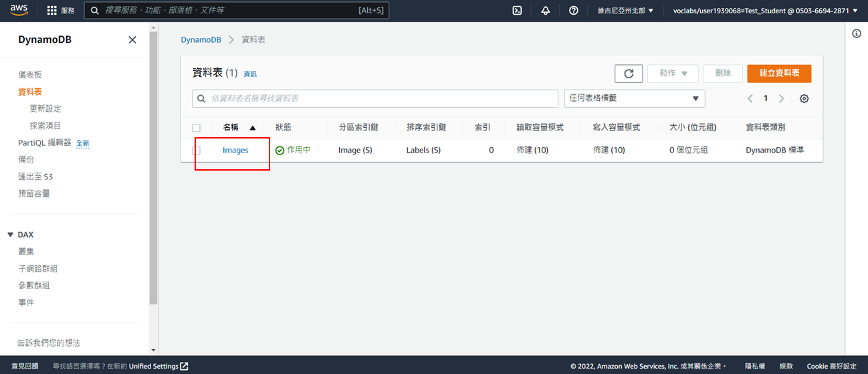868x374 pixels.
Task: Click the 0 個位元組 size cell
Action: [x=690, y=151]
